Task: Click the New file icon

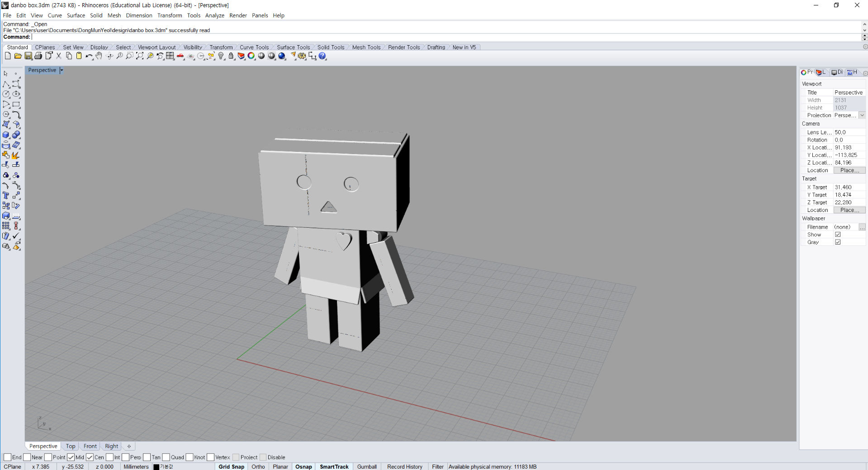Action: point(8,56)
